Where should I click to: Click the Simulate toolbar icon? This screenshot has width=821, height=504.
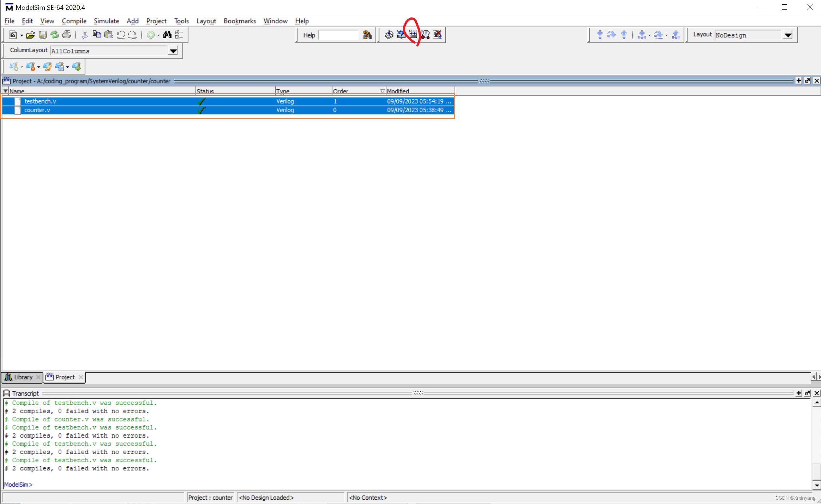coord(425,35)
